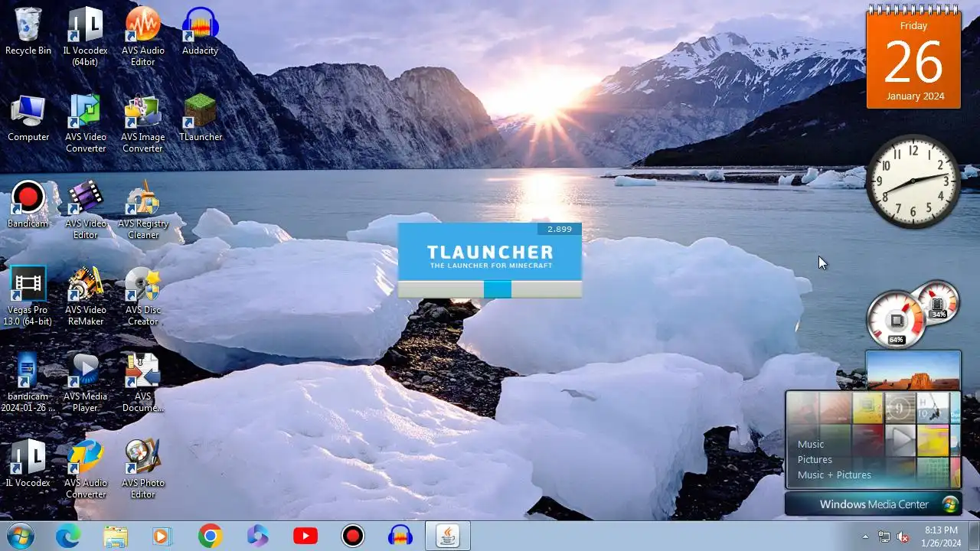Open the muted volume tray icon
The image size is (980, 551).
click(903, 536)
